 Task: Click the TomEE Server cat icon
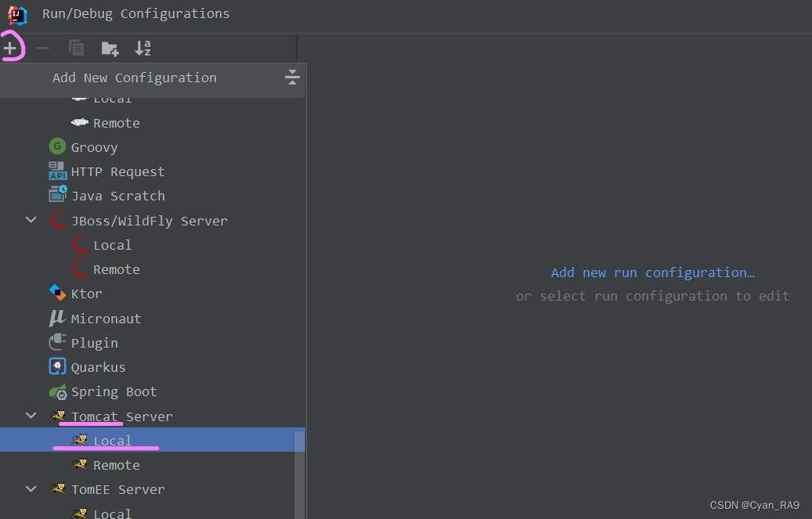57,488
